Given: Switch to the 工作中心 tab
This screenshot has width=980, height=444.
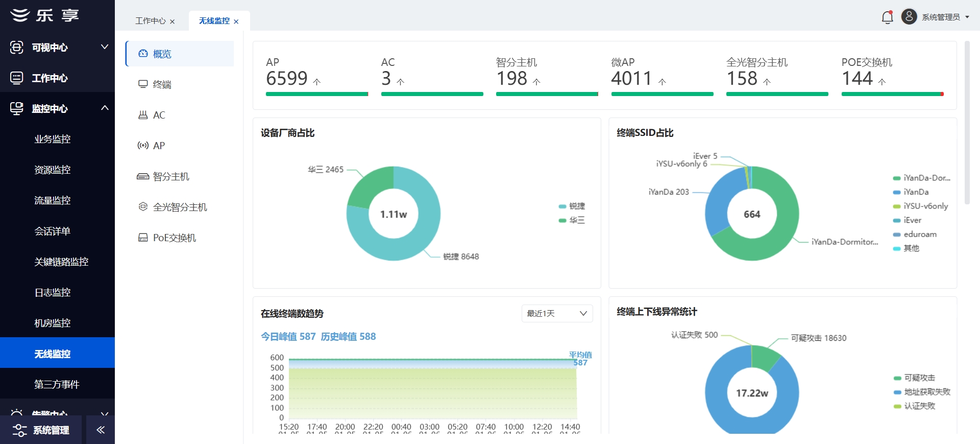Looking at the screenshot, I should 150,21.
